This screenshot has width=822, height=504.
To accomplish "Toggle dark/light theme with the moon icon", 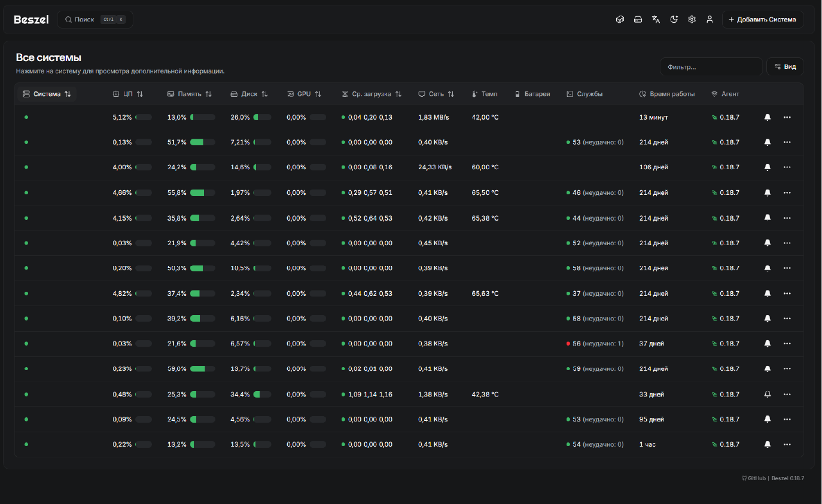I will point(674,20).
